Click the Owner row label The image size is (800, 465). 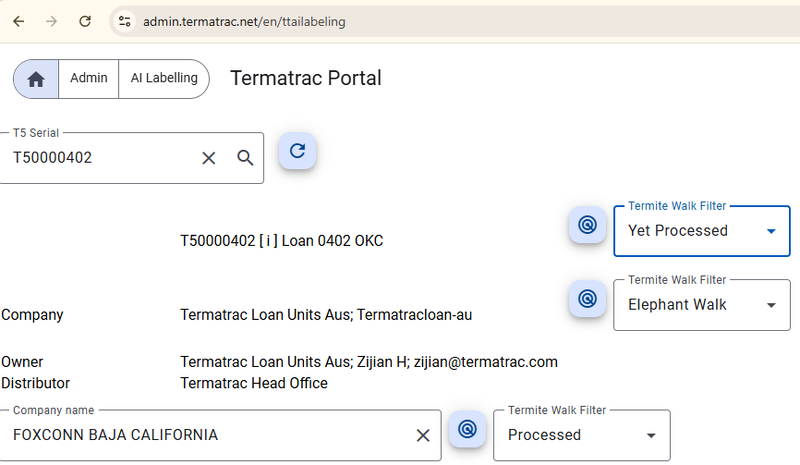point(22,362)
